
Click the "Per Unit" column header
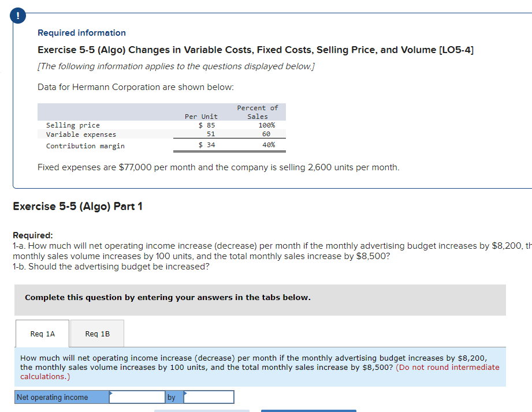point(201,116)
